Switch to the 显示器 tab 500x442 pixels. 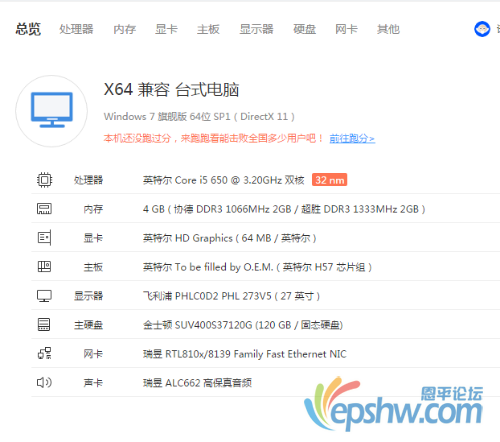click(256, 29)
